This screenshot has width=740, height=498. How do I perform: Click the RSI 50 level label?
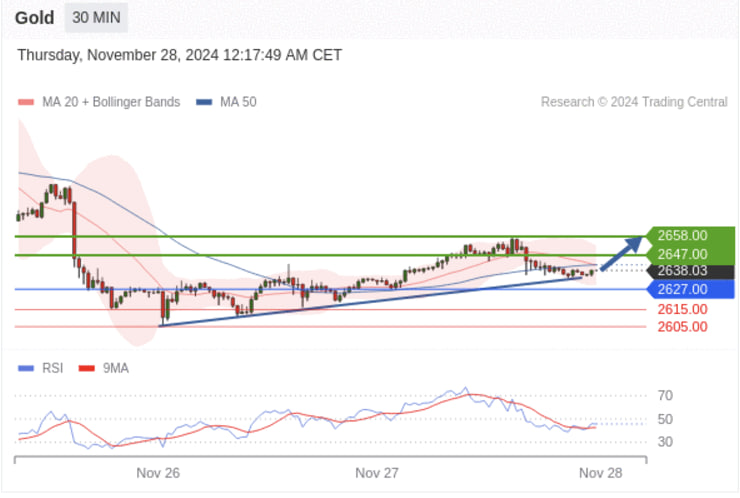pos(665,419)
